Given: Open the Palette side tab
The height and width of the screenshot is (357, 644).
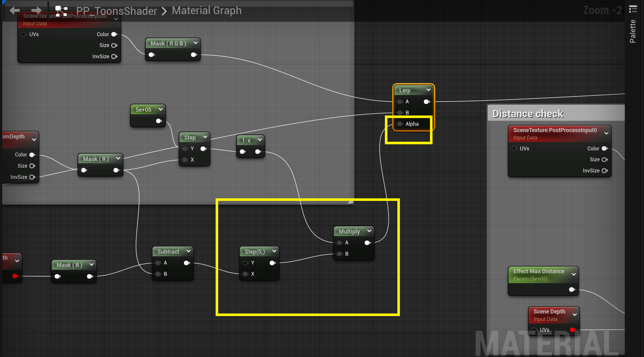Looking at the screenshot, I should point(632,31).
